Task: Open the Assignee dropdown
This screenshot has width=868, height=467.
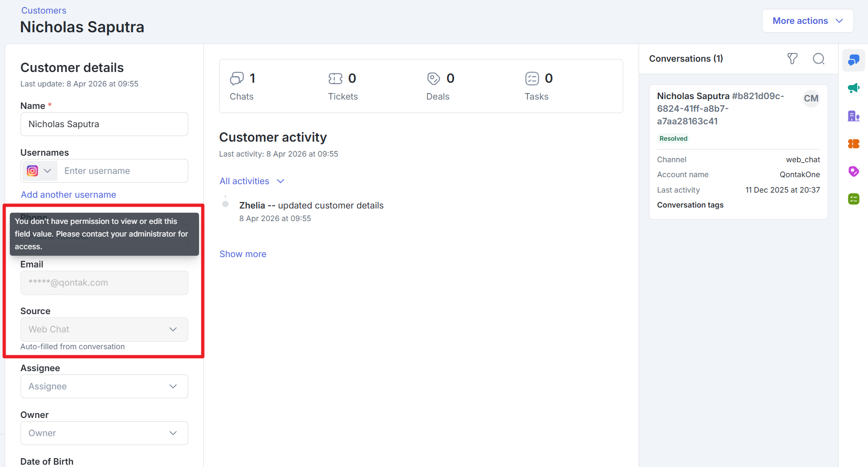Action: (x=104, y=387)
